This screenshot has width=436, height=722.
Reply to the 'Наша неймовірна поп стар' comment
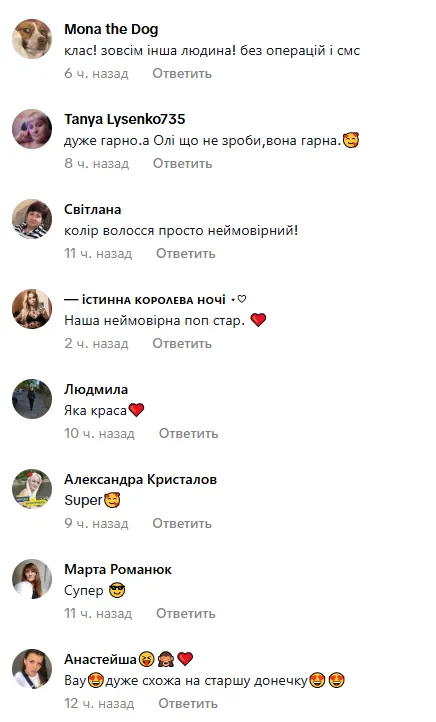pyautogui.click(x=182, y=344)
